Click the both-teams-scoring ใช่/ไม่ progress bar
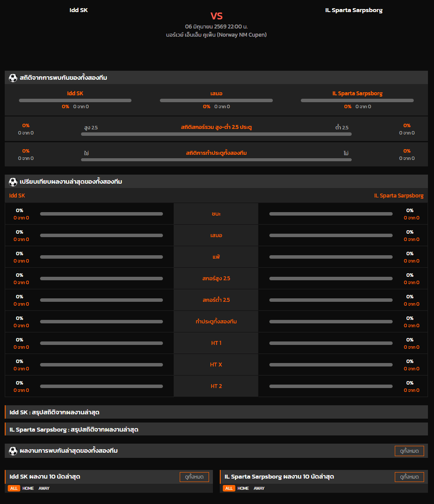This screenshot has height=504, width=434. coord(216,160)
